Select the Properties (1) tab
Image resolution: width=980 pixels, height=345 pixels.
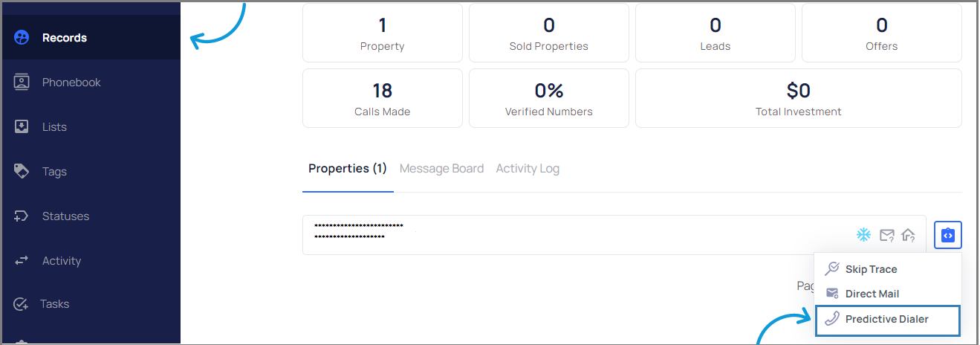coord(348,169)
